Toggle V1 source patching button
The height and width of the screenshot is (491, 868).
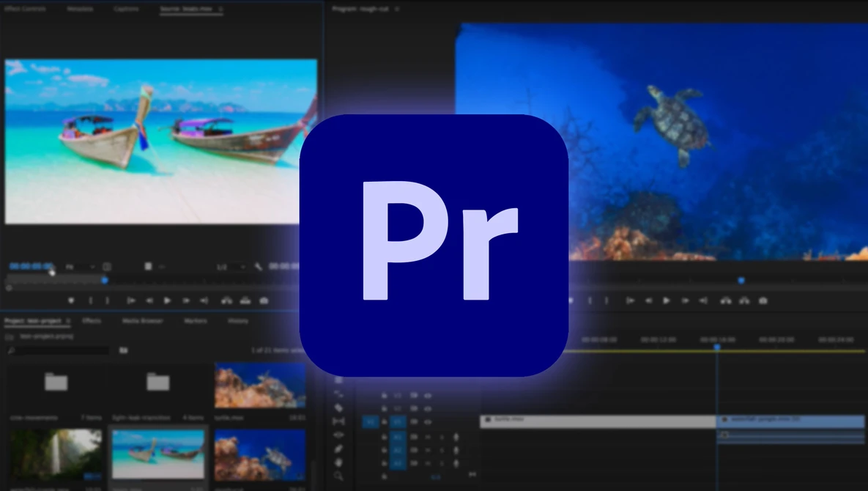tap(371, 422)
